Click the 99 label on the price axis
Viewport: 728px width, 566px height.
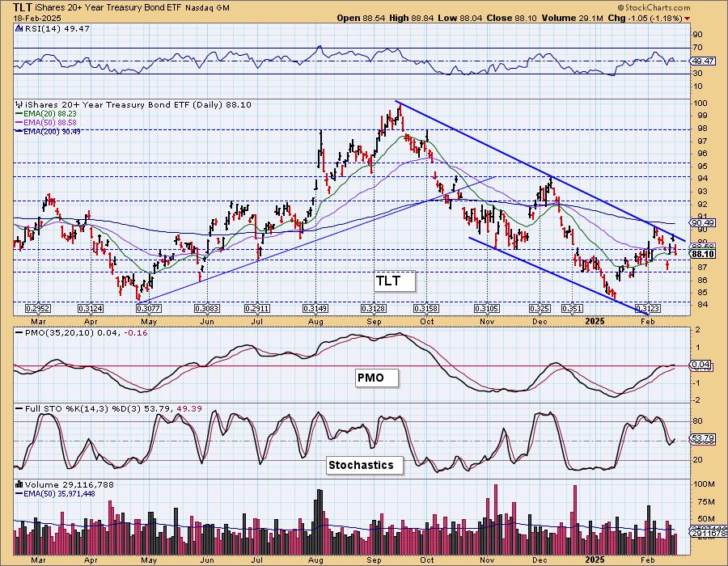pos(702,116)
